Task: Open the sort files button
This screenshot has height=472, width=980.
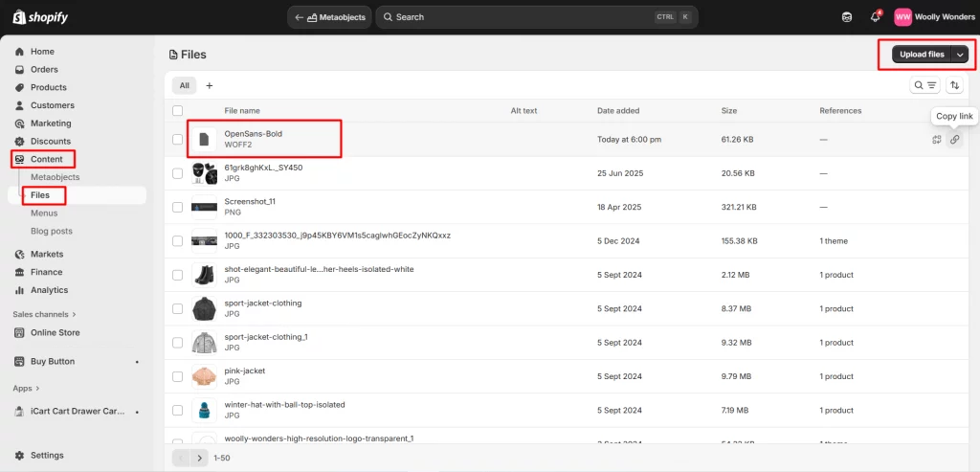Action: click(x=954, y=85)
